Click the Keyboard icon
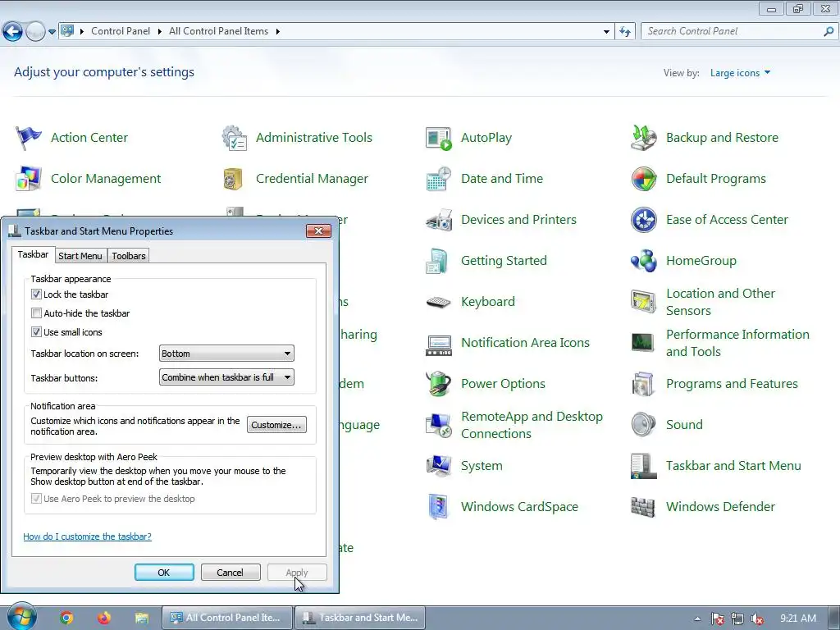Image resolution: width=840 pixels, height=630 pixels. pos(439,302)
